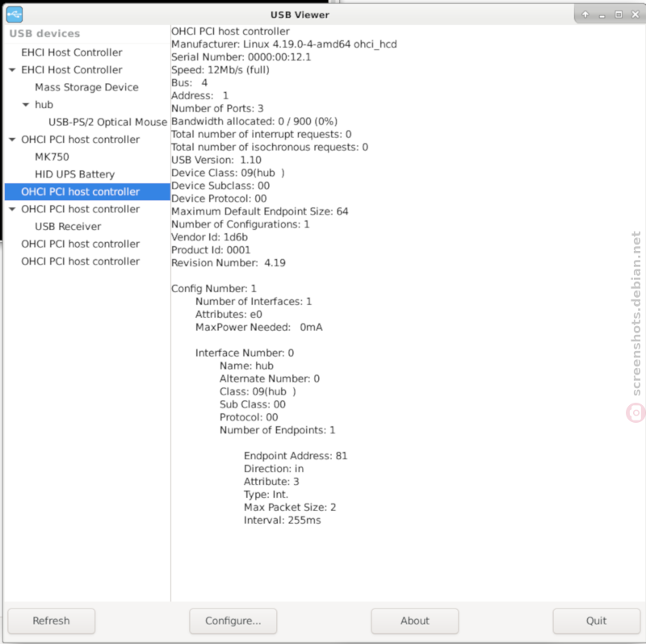Open the About dialog
This screenshot has width=646, height=644.
point(414,621)
